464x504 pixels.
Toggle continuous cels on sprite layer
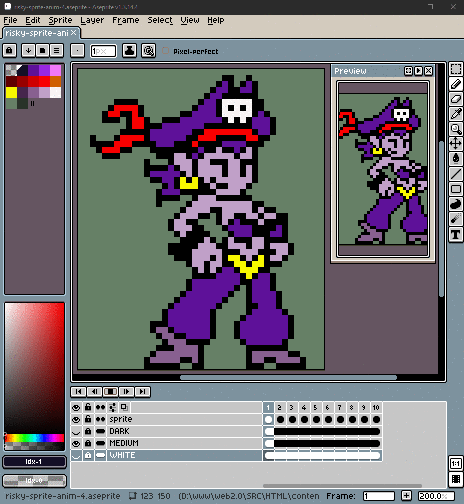click(100, 419)
